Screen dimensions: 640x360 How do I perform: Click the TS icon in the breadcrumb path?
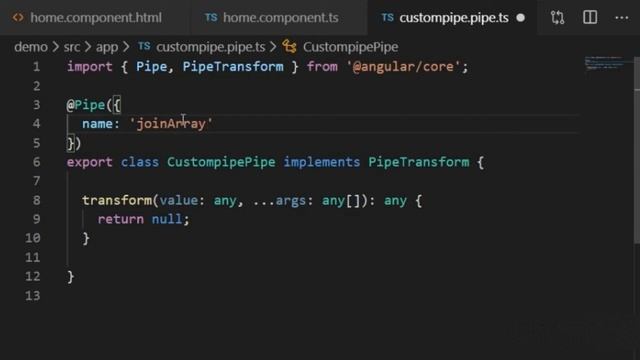144,47
